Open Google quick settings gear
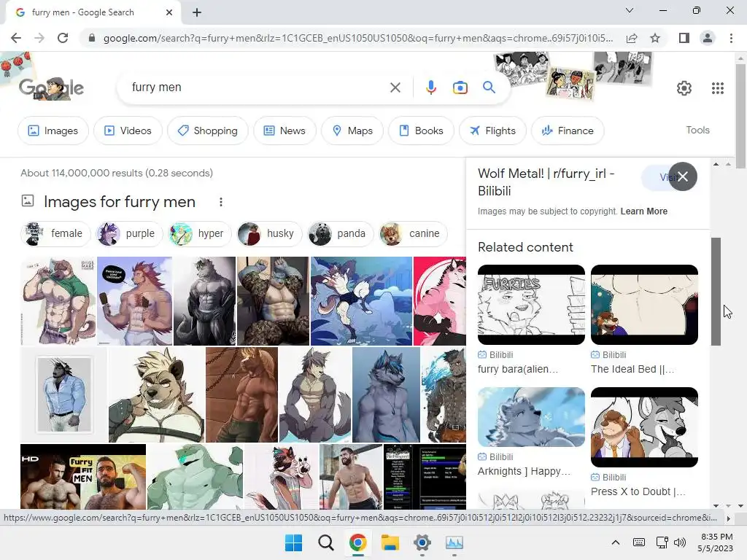This screenshot has width=747, height=560. tap(684, 88)
